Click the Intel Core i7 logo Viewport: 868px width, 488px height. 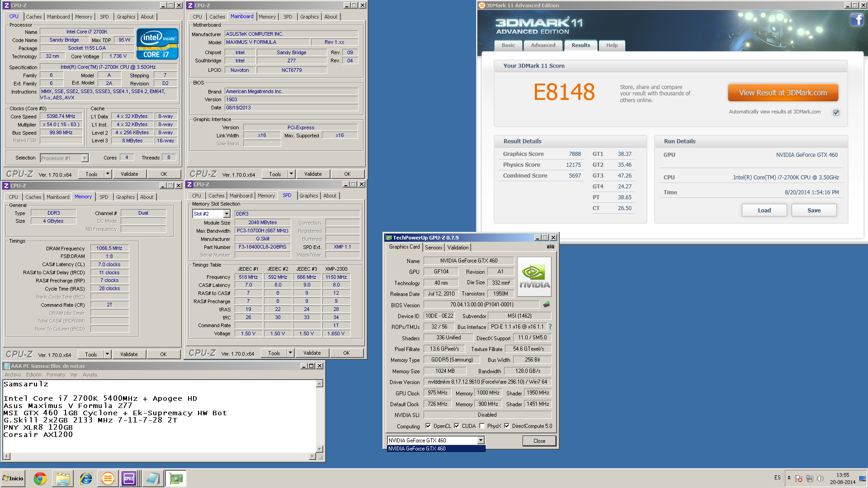tap(157, 44)
